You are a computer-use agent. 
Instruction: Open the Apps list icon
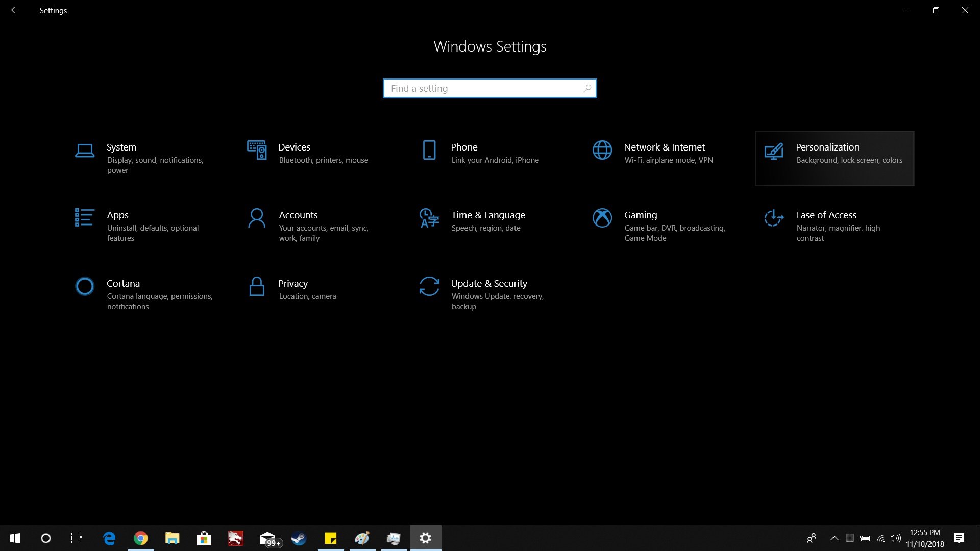point(84,217)
